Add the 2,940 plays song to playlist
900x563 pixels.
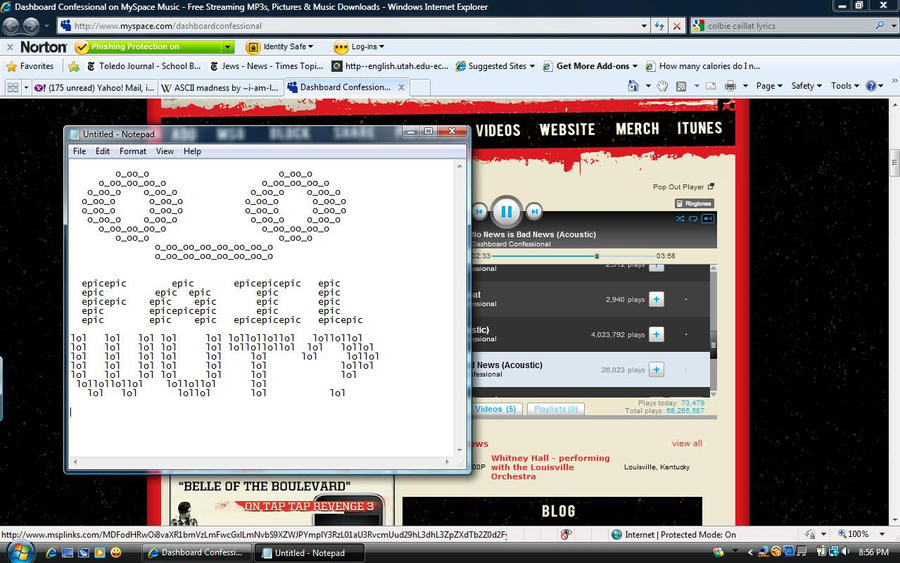click(x=657, y=300)
